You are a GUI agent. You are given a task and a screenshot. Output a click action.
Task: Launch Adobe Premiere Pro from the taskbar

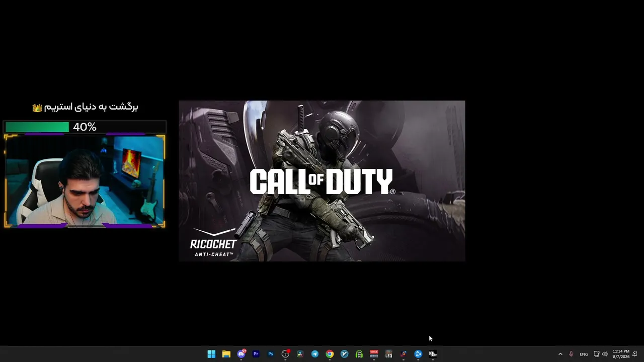256,354
